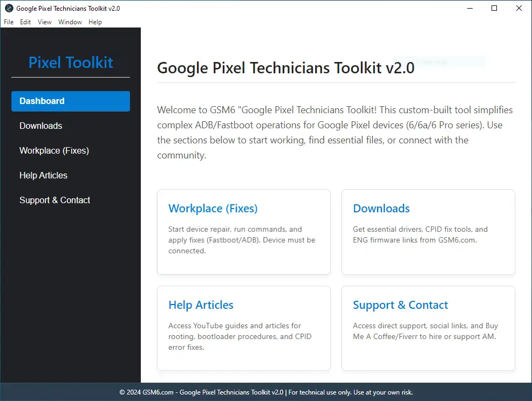532x401 pixels.
Task: Open the File menu
Action: (8, 22)
